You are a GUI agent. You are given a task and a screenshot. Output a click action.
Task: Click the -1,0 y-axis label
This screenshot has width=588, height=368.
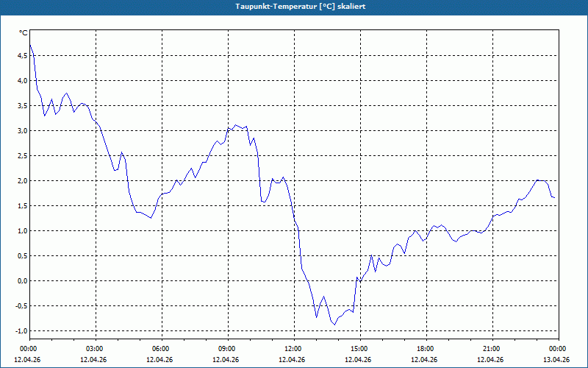pos(22,331)
